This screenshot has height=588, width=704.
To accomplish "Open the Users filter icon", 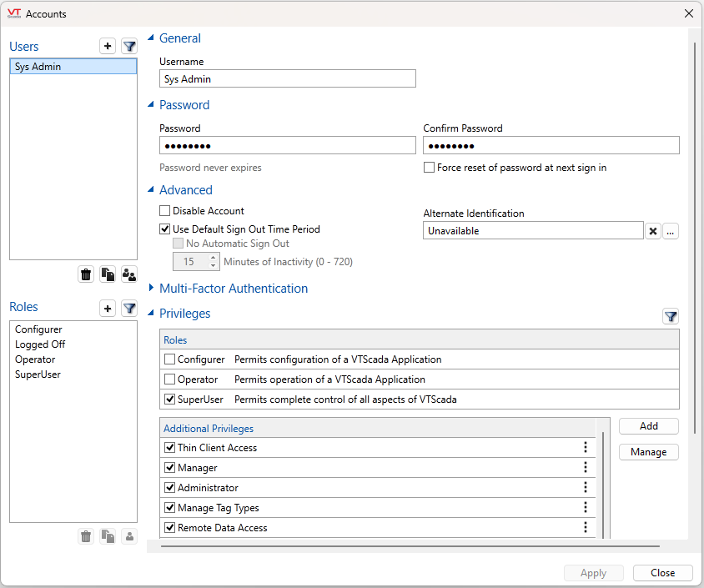I will click(x=129, y=47).
